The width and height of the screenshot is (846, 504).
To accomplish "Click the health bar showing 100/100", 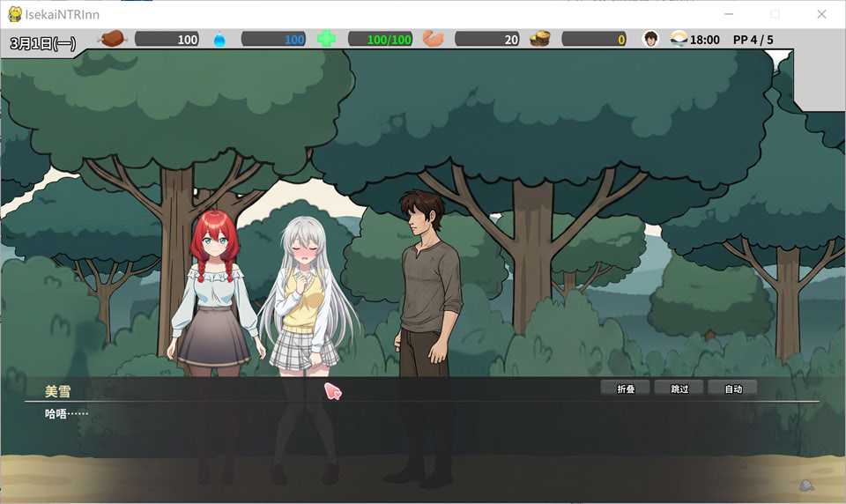I will 381,40.
